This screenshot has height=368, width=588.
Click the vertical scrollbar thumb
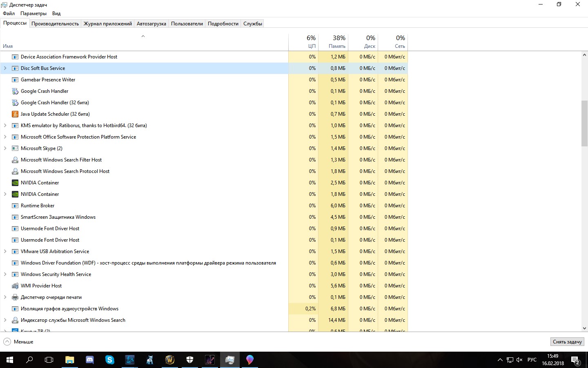click(x=584, y=123)
